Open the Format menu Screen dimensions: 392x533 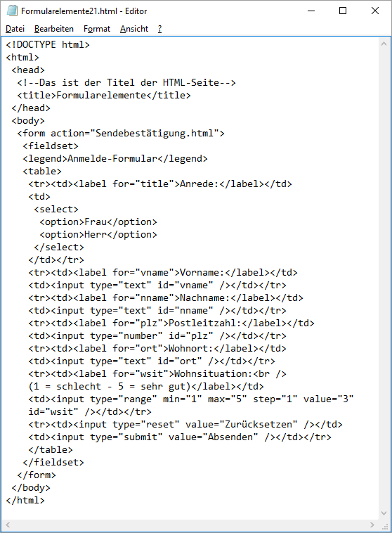click(97, 29)
